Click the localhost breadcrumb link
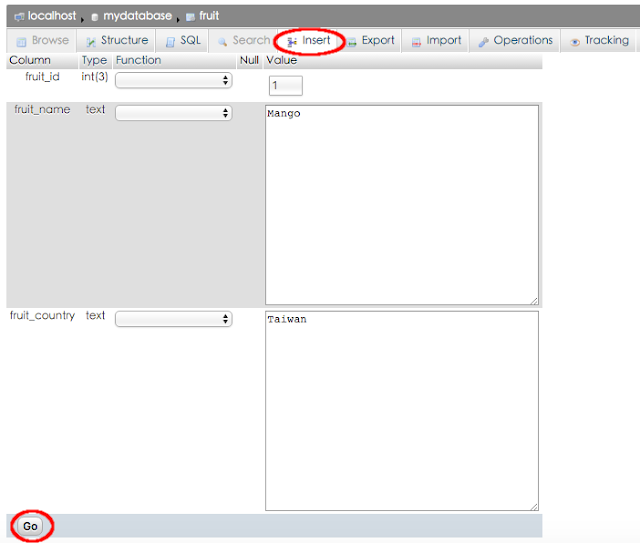This screenshot has height=543, width=640. pyautogui.click(x=52, y=16)
